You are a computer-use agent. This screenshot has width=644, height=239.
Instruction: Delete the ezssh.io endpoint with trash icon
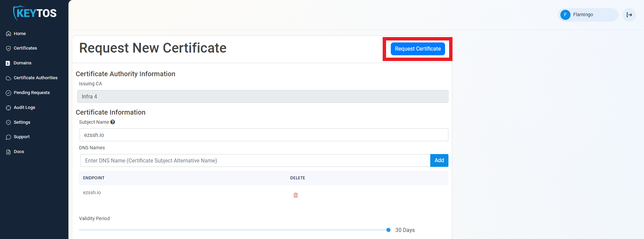point(296,195)
